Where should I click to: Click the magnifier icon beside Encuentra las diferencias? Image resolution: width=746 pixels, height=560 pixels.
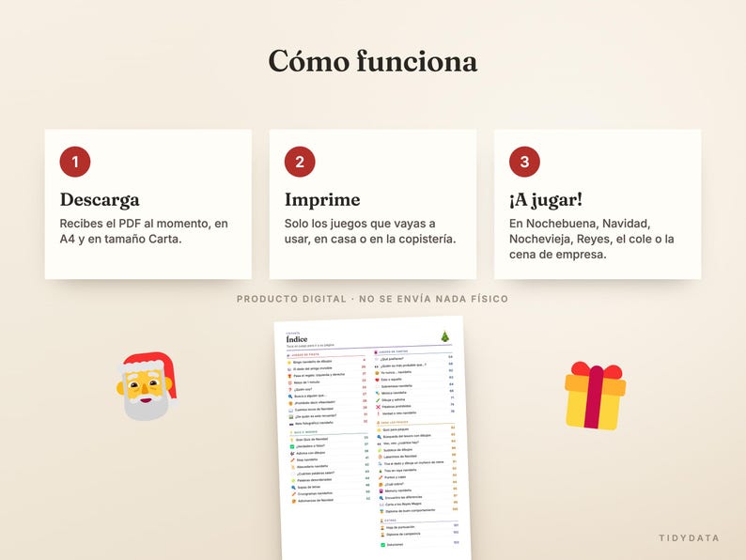click(381, 498)
